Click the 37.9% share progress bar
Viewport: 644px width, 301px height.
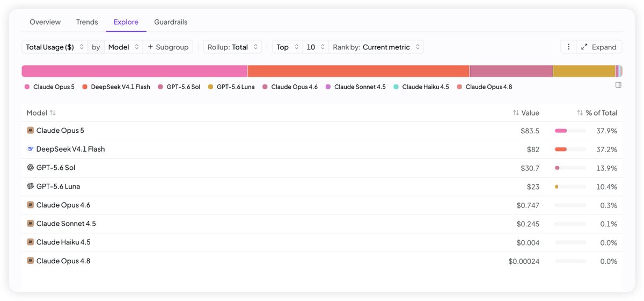(x=570, y=131)
